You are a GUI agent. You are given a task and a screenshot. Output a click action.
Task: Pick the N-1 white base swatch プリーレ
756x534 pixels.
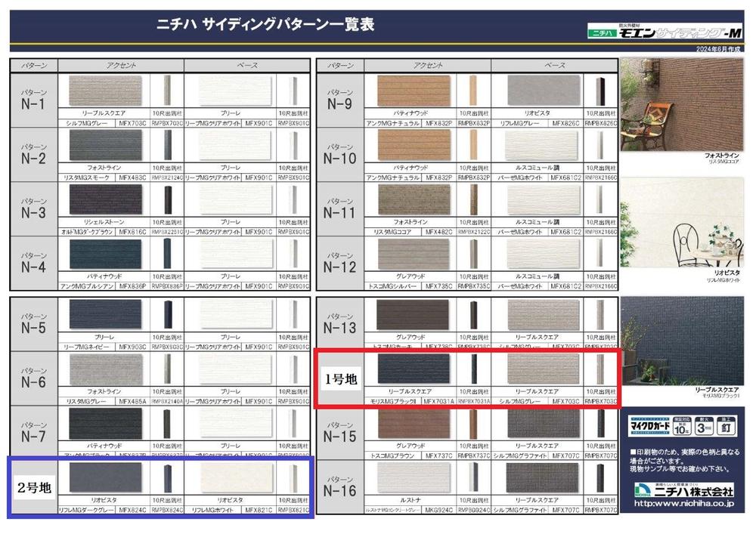235,90
